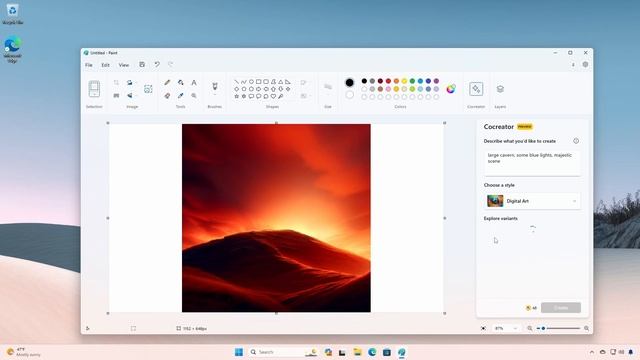The width and height of the screenshot is (640, 360).
Task: Click the Zoom out magnifier icon
Action: click(x=530, y=328)
